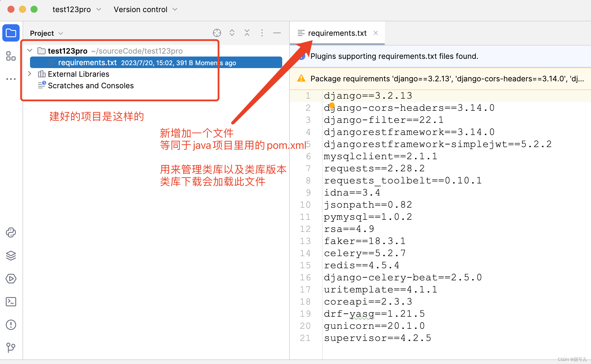Click line faker==18.3.1
591x364 pixels.
[364, 241]
